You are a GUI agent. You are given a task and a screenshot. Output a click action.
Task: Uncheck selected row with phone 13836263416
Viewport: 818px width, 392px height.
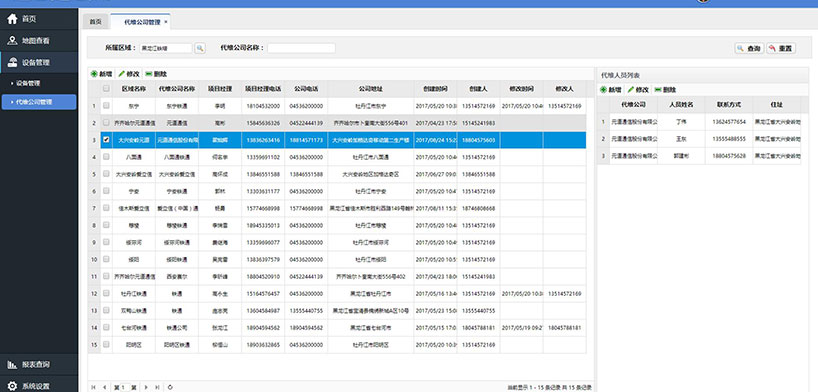pos(106,140)
